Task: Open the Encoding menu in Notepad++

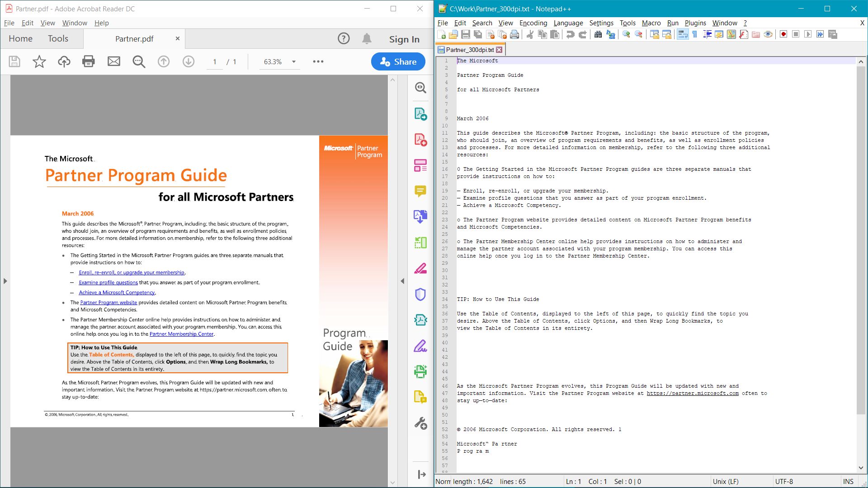Action: coord(533,23)
